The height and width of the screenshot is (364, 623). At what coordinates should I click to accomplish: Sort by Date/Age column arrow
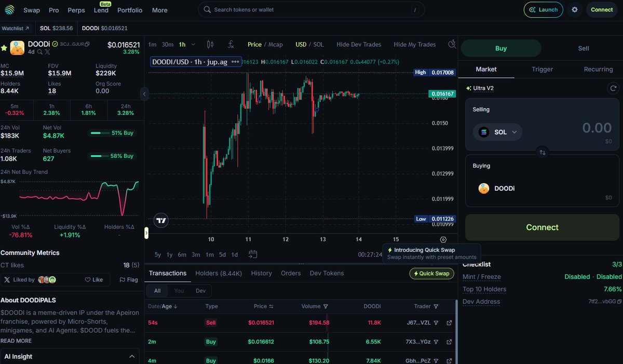(x=175, y=307)
